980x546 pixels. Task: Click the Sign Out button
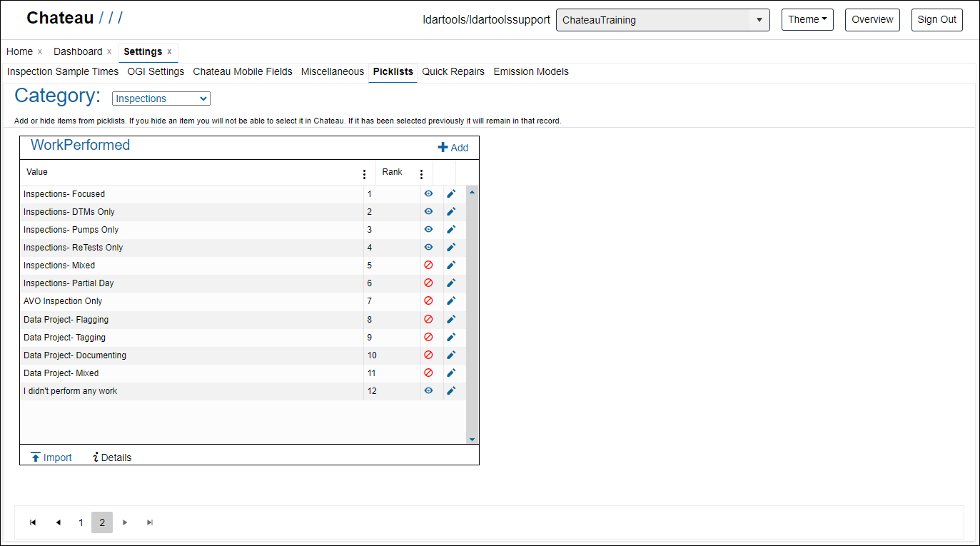pos(937,20)
